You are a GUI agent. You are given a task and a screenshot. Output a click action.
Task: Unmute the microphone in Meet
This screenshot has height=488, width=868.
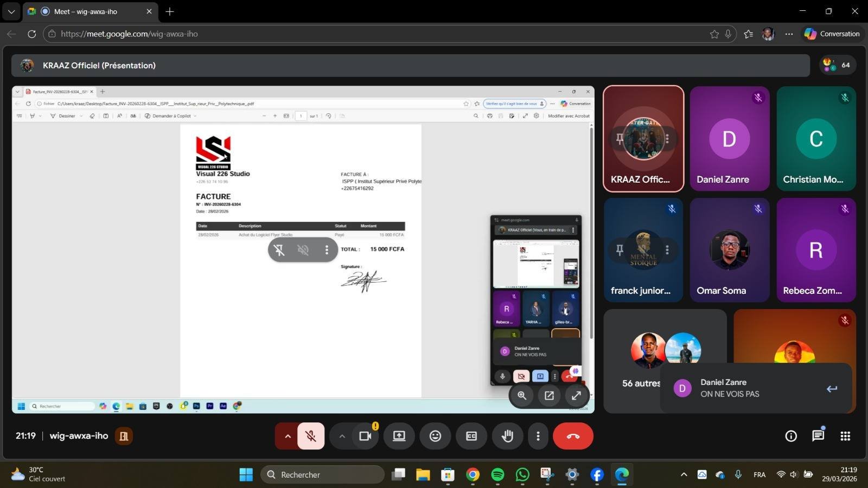point(311,436)
